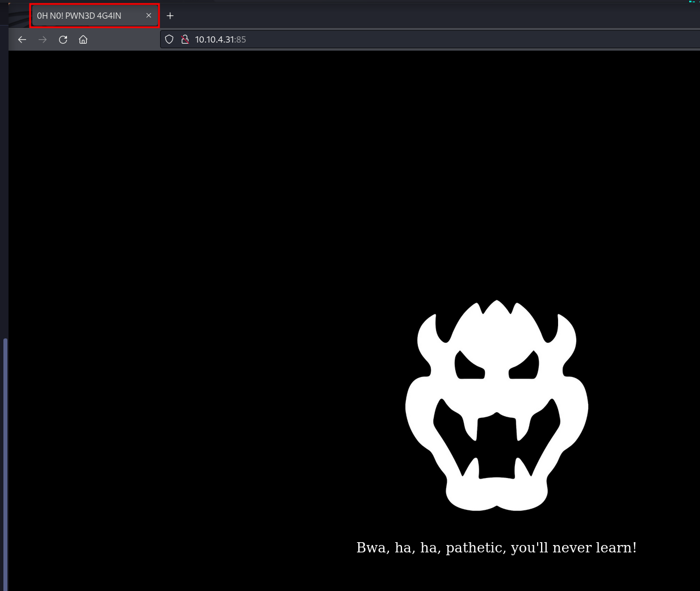Go to the browser home page
Image resolution: width=700 pixels, height=591 pixels.
[83, 40]
